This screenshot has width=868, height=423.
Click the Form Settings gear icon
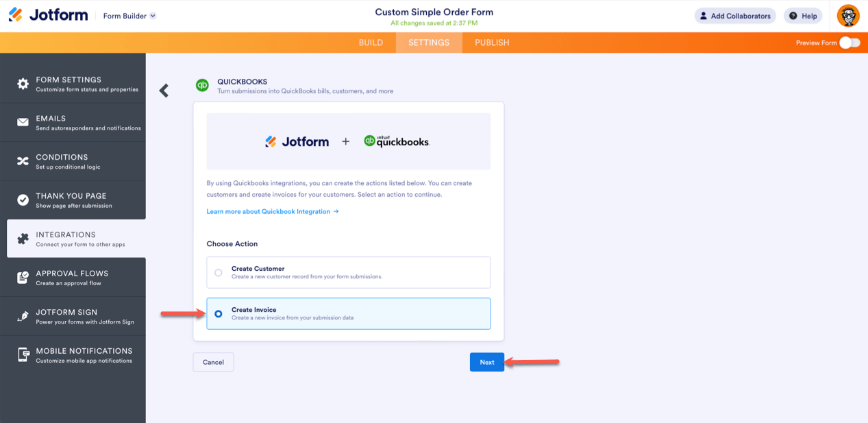[23, 84]
